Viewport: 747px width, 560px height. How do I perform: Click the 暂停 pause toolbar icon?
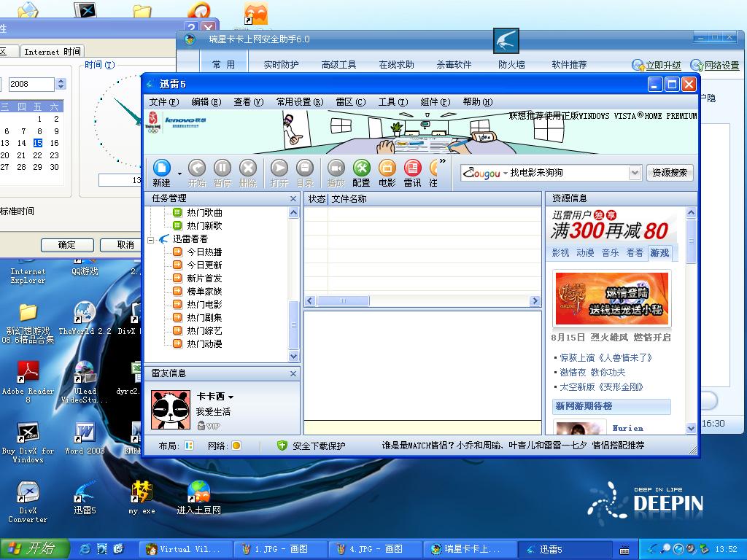(222, 174)
